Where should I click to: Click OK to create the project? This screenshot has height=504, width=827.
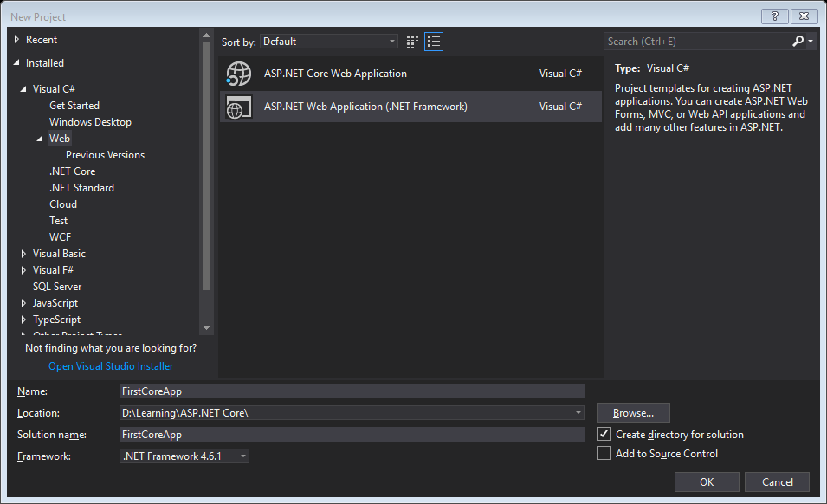[x=706, y=481]
